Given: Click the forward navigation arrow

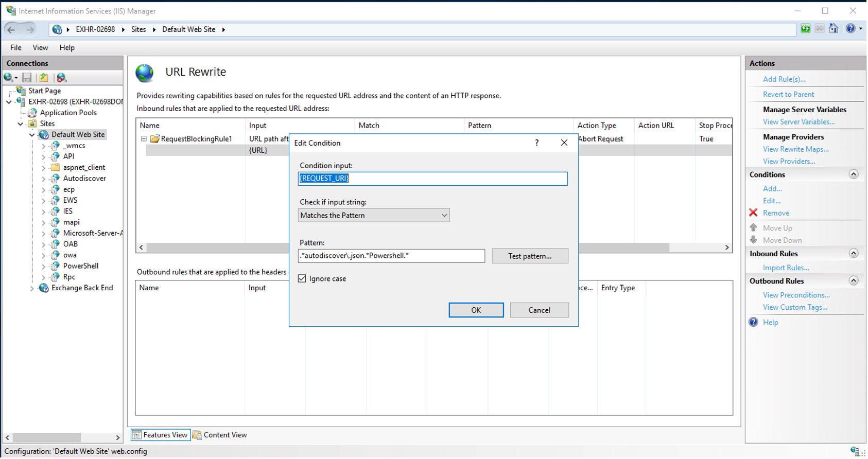Looking at the screenshot, I should 30,29.
